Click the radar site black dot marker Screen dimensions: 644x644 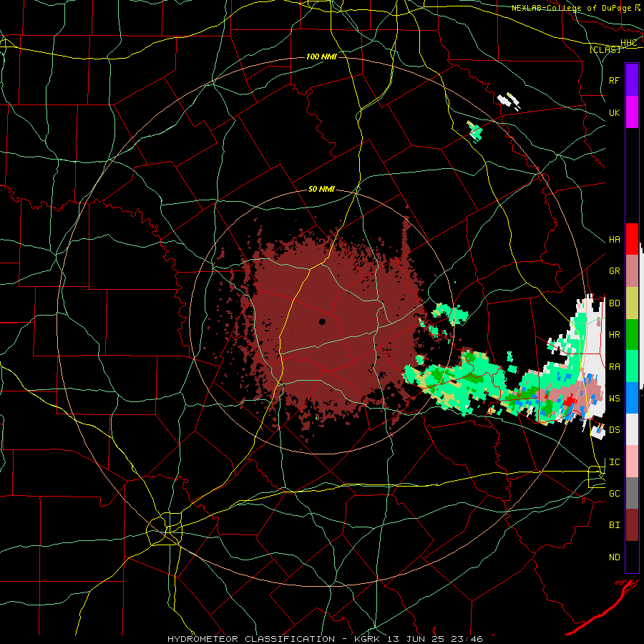pos(322,321)
